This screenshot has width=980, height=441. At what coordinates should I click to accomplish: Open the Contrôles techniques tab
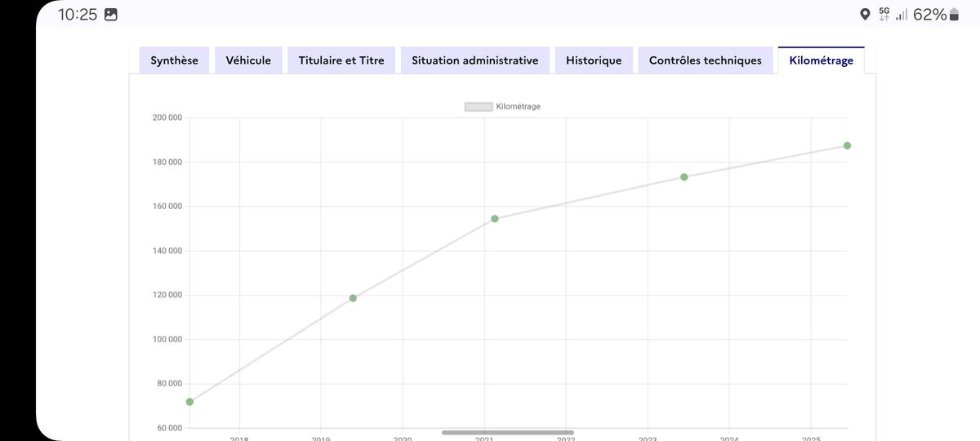pos(706,60)
